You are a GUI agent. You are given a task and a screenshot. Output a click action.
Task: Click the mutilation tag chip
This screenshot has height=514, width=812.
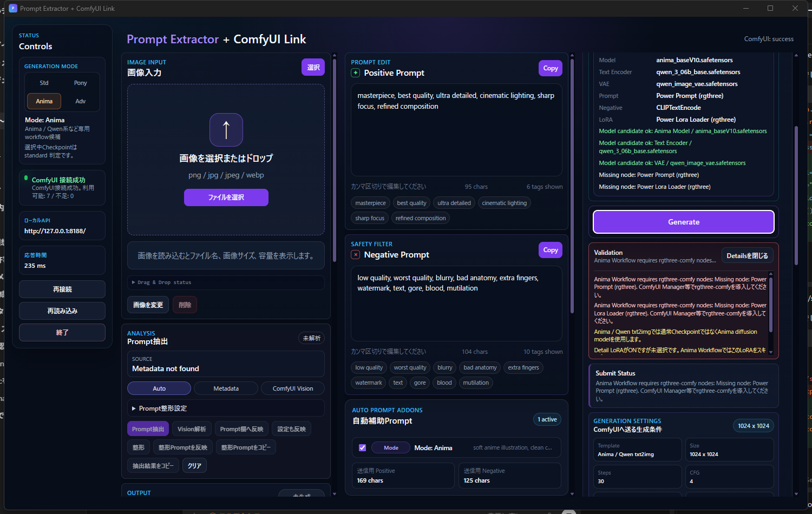(476, 383)
